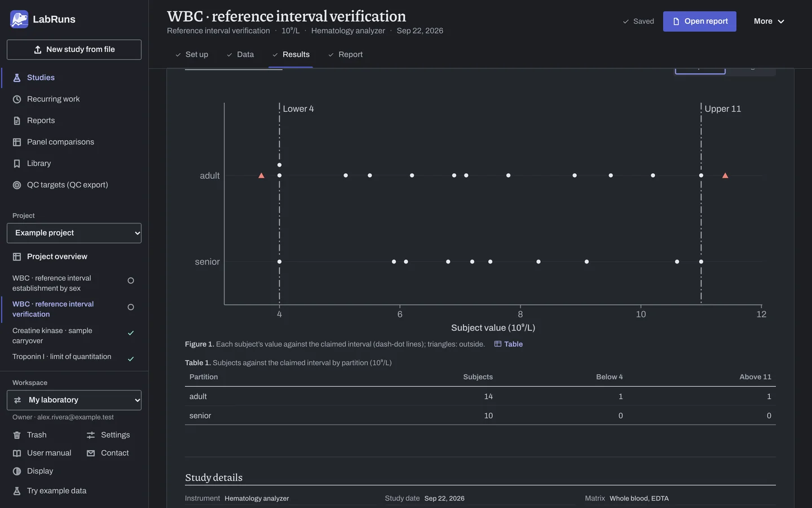The image size is (812, 508).
Task: Select the Results tab
Action: tap(291, 55)
